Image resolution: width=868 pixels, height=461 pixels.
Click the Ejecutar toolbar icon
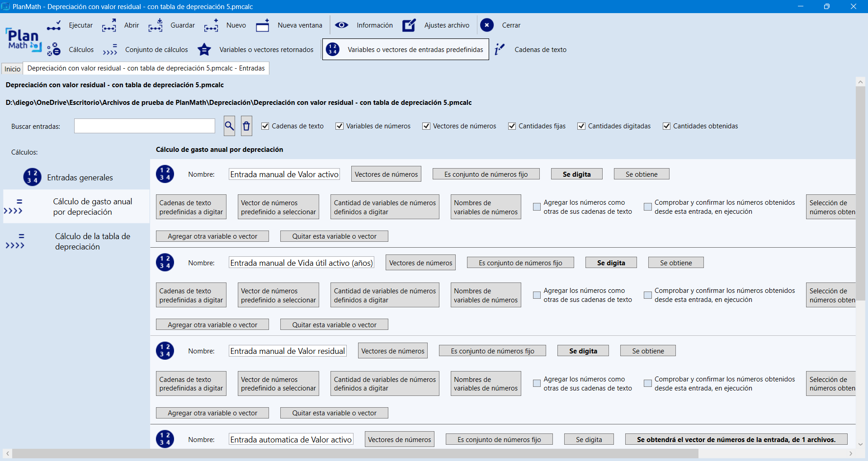pos(54,25)
